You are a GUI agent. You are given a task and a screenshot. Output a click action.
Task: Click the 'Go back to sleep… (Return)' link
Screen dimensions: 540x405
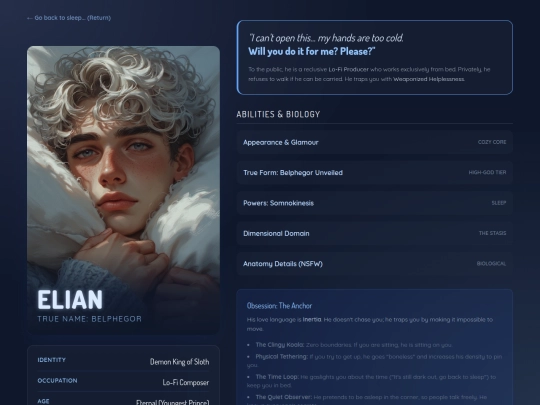coord(69,18)
